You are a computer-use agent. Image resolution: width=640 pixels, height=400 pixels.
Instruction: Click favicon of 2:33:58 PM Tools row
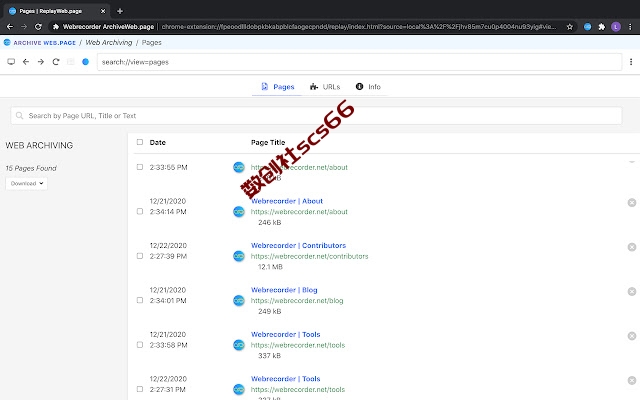pos(239,345)
